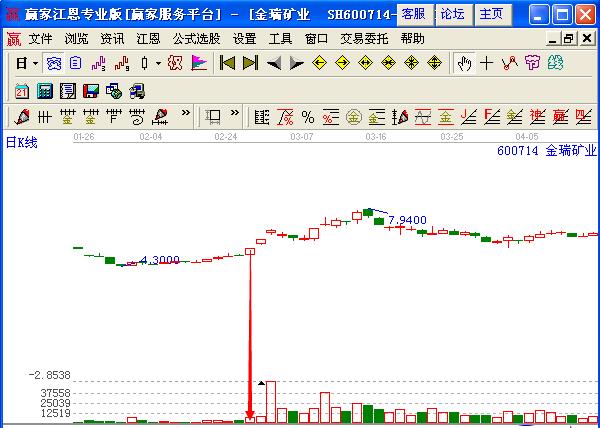The width and height of the screenshot is (600, 428).
Task: Click the circled 金 icon
Action: coord(354,117)
